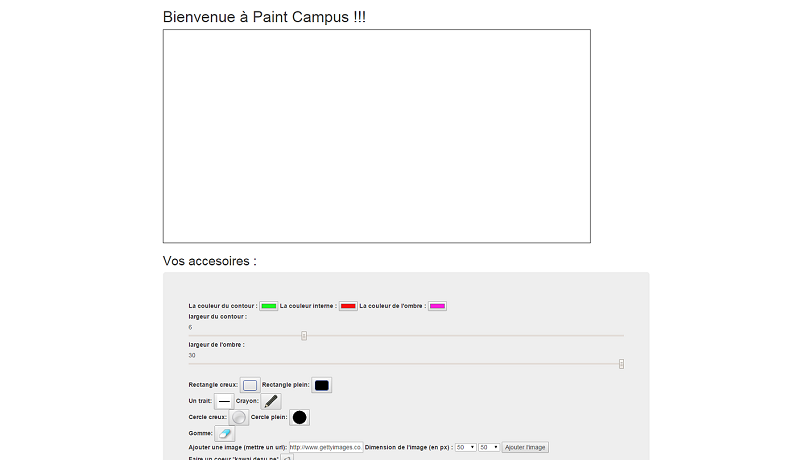Open the magenta shadow color picker
The height and width of the screenshot is (460, 810).
[x=437, y=306]
